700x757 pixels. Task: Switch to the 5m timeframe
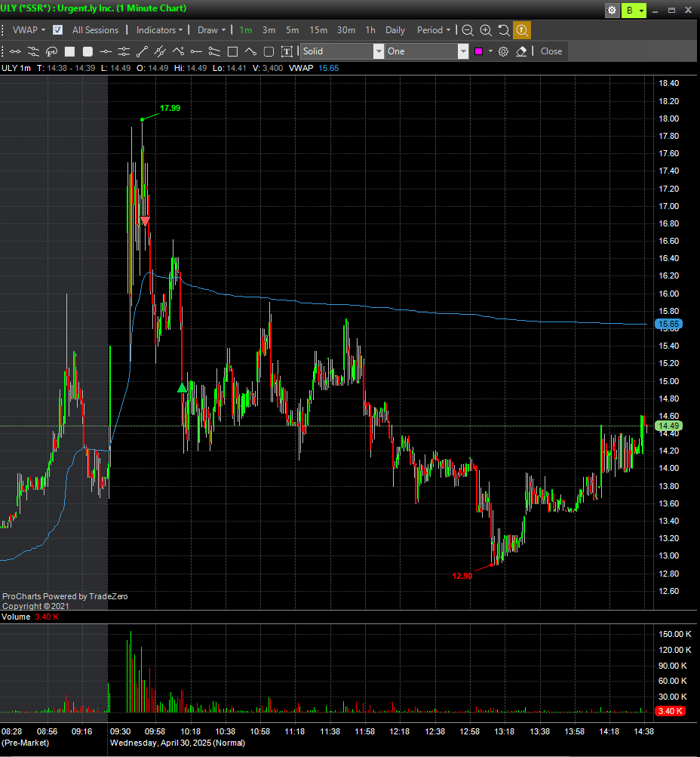(x=293, y=30)
